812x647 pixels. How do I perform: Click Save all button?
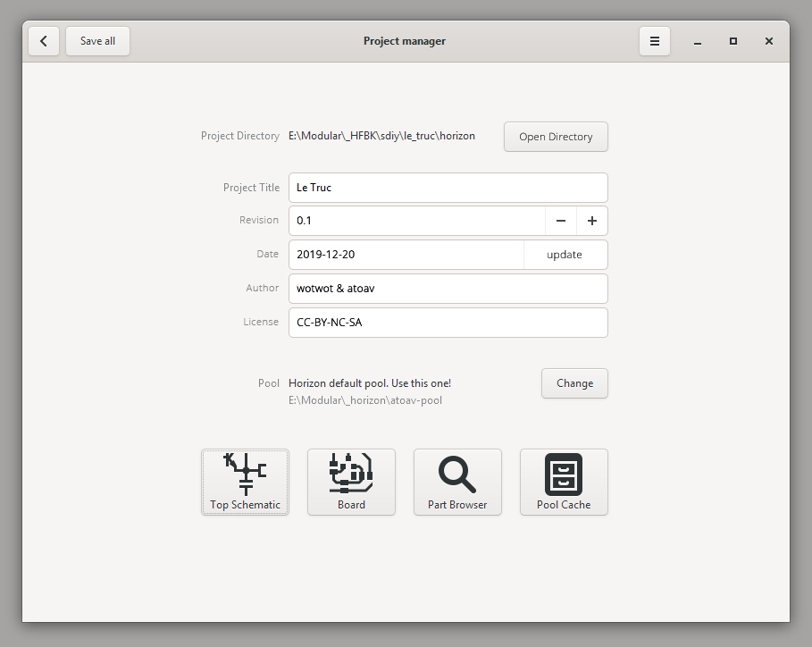pos(97,41)
